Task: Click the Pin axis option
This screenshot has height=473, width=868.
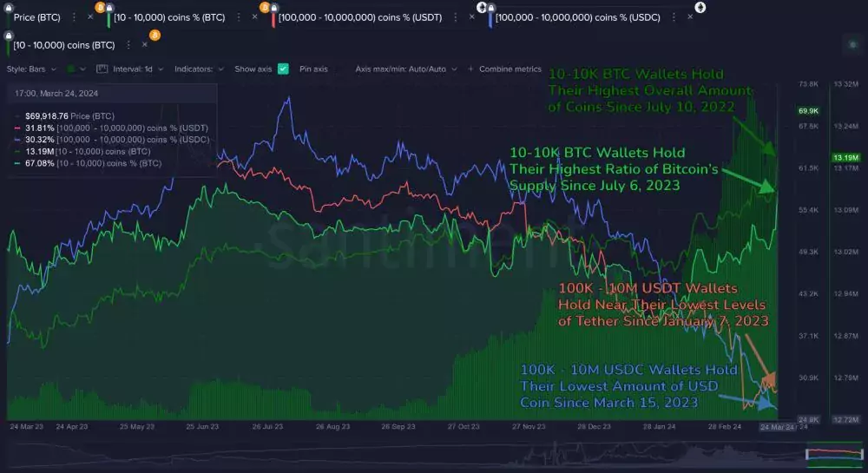Action: click(313, 69)
